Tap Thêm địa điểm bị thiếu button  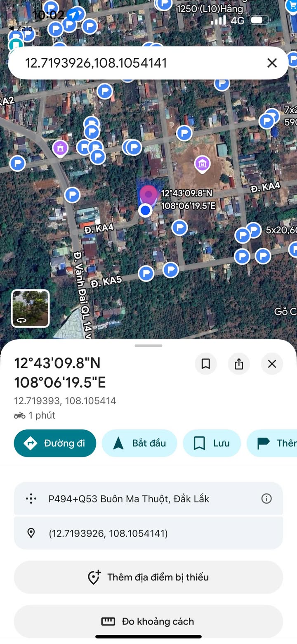[x=148, y=577]
